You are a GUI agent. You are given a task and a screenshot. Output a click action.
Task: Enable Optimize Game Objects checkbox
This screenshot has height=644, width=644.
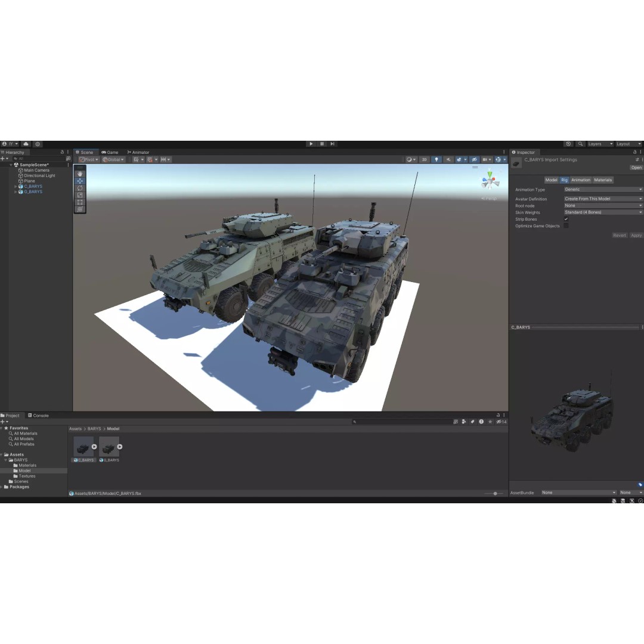[x=566, y=226]
